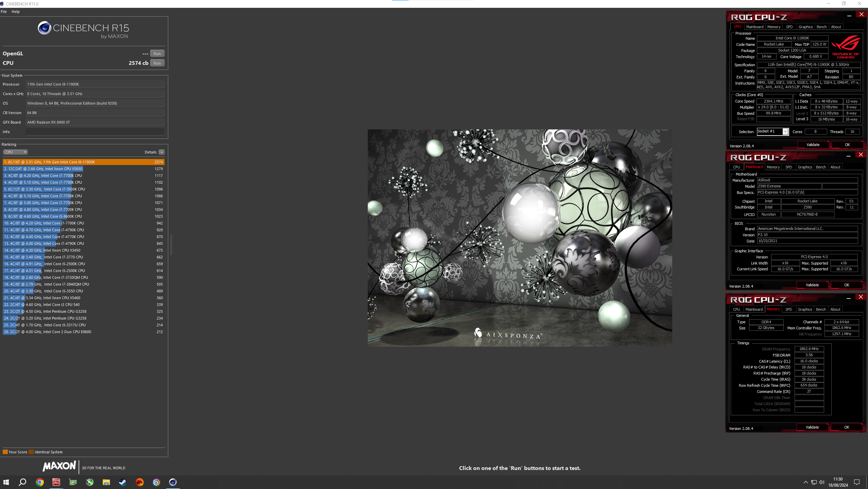This screenshot has height=489, width=868.
Task: Open the CPU ranking dropdown
Action: click(15, 152)
